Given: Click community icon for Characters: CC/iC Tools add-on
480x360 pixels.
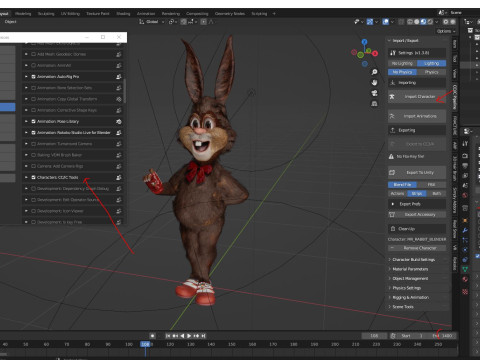Looking at the screenshot, I should tap(119, 177).
